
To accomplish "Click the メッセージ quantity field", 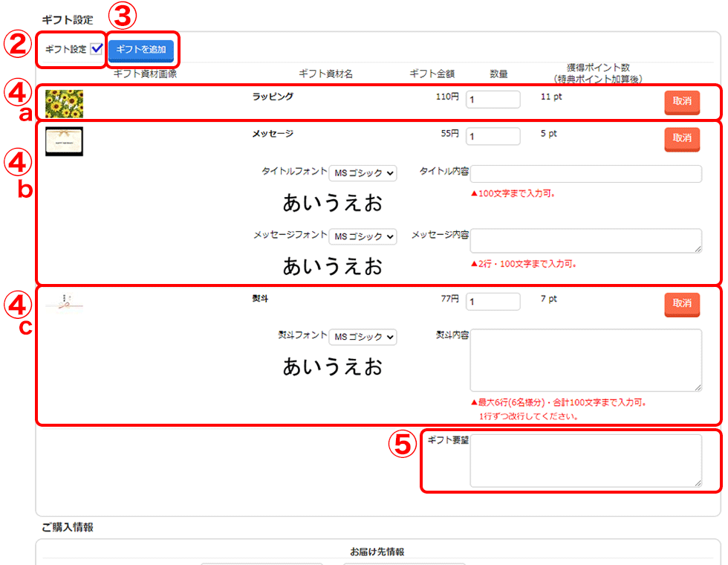I will coord(493,136).
